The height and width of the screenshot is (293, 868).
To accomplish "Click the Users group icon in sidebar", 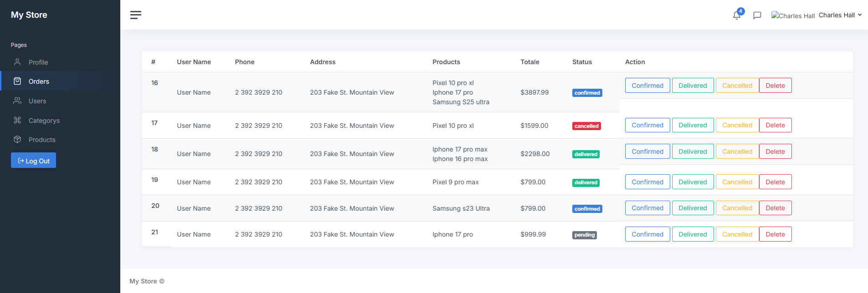I will [x=17, y=101].
